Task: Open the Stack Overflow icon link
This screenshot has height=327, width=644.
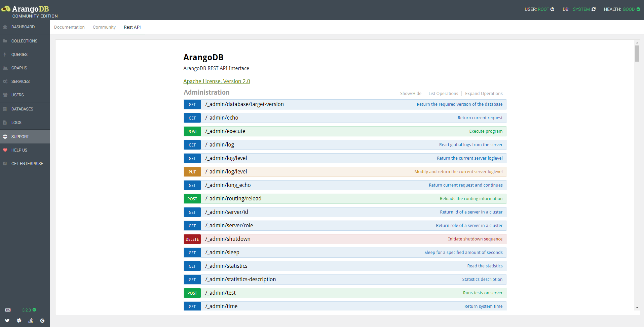Action: [31, 321]
